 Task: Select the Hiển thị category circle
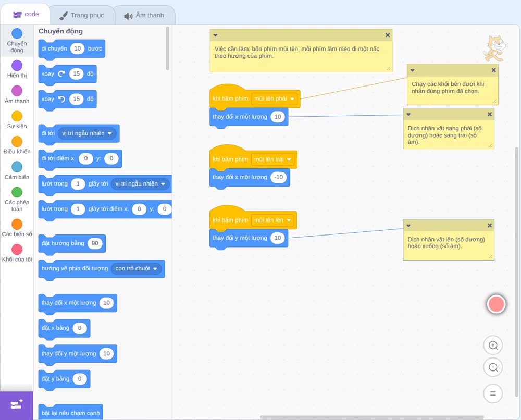coord(17,66)
